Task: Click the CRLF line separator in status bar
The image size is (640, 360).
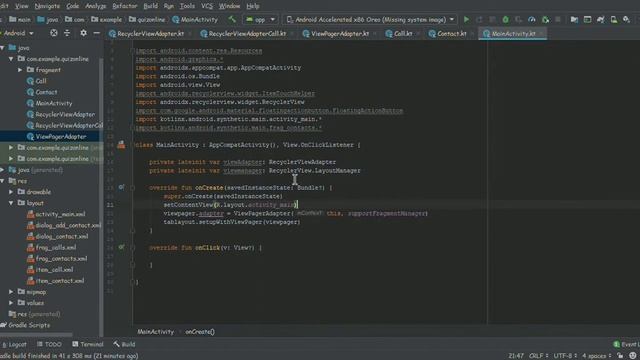Action: pyautogui.click(x=539, y=356)
